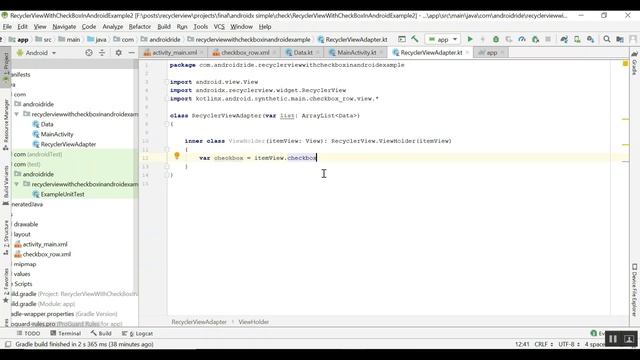Open the Terminal tool window
Image resolution: width=640 pixels, height=360 pixels.
(x=65, y=333)
